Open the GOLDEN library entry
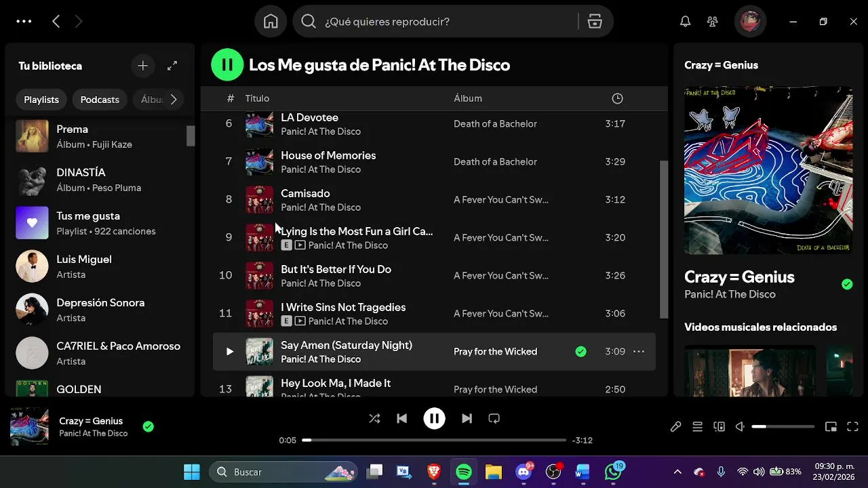868x488 pixels. [100, 388]
